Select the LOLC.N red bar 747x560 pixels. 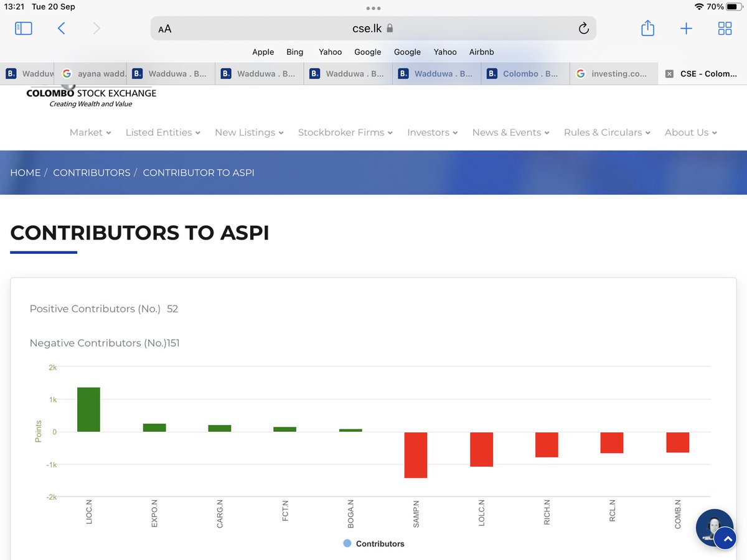(481, 449)
